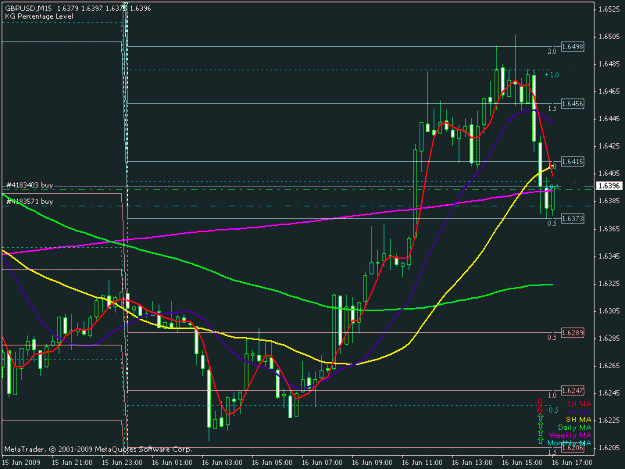Screen dimensions: 625x469
Task: Click the 16 Jun 17:00 time label
Action: [x=572, y=463]
